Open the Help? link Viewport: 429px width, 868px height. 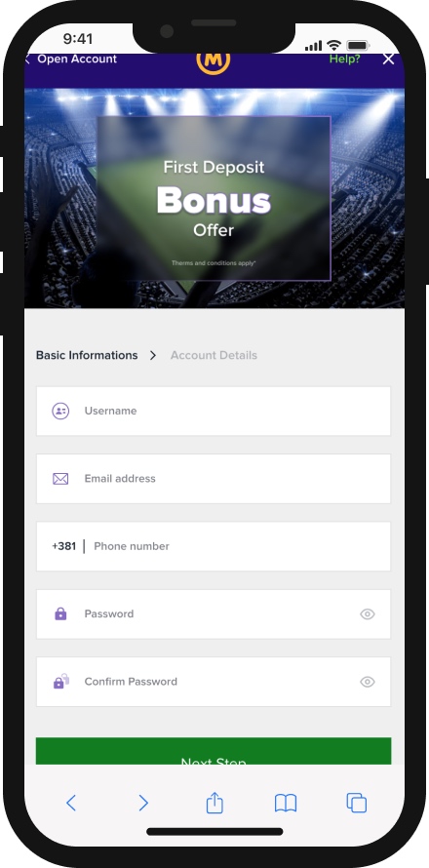(x=344, y=59)
